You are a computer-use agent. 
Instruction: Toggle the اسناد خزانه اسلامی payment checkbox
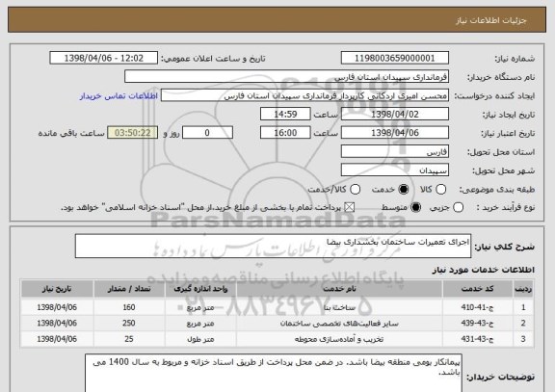pos(350,207)
